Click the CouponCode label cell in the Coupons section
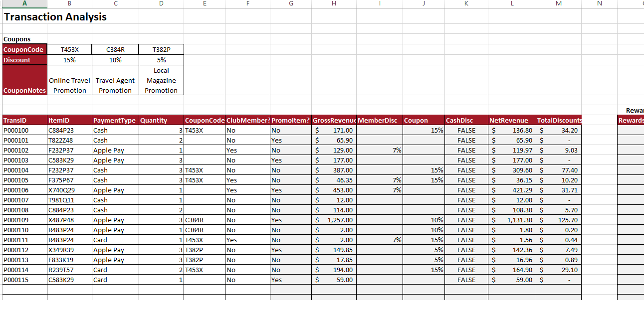644x314 pixels. tap(24, 49)
